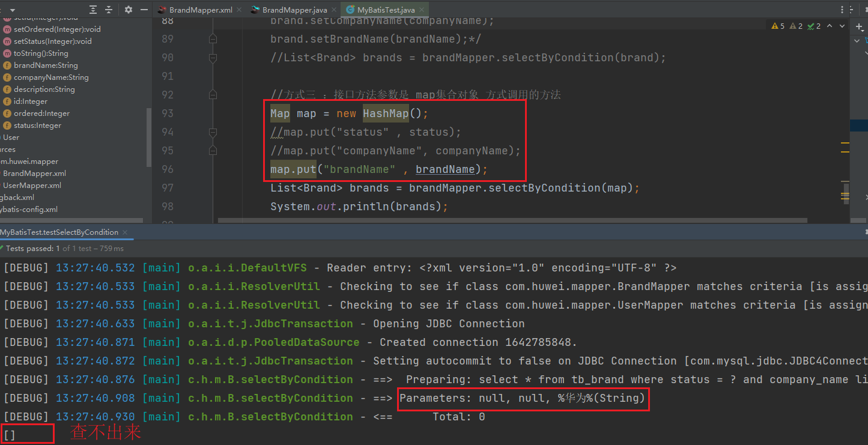Click the companyName:String field icon
Viewport: 868px width, 445px height.
click(7, 77)
